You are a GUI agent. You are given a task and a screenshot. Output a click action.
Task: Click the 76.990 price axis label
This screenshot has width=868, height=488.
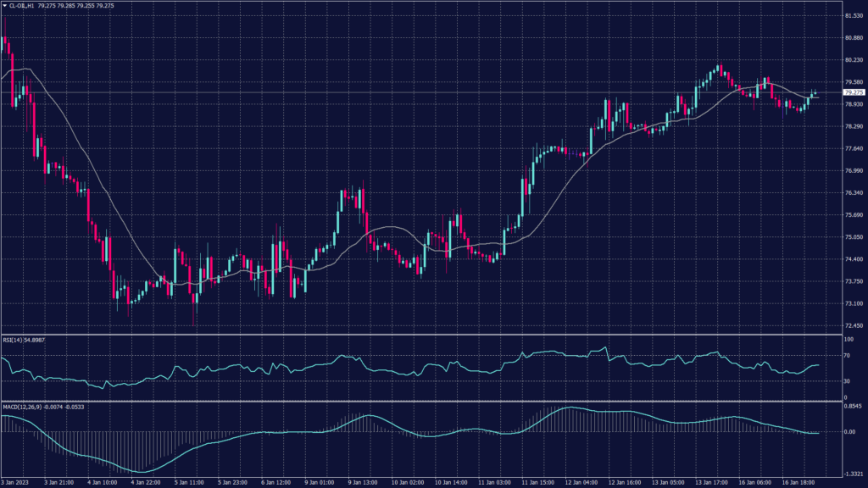coord(853,170)
